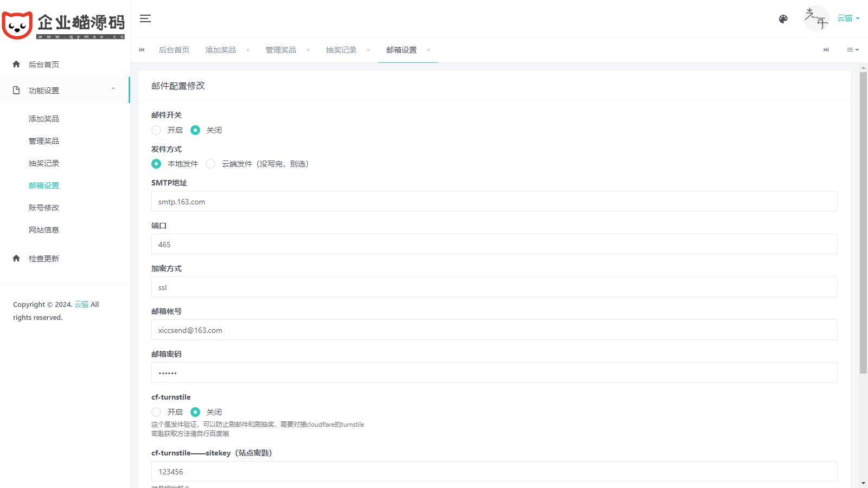868x488 pixels.
Task: Select 关闭 for cf-turnstile
Action: click(195, 412)
